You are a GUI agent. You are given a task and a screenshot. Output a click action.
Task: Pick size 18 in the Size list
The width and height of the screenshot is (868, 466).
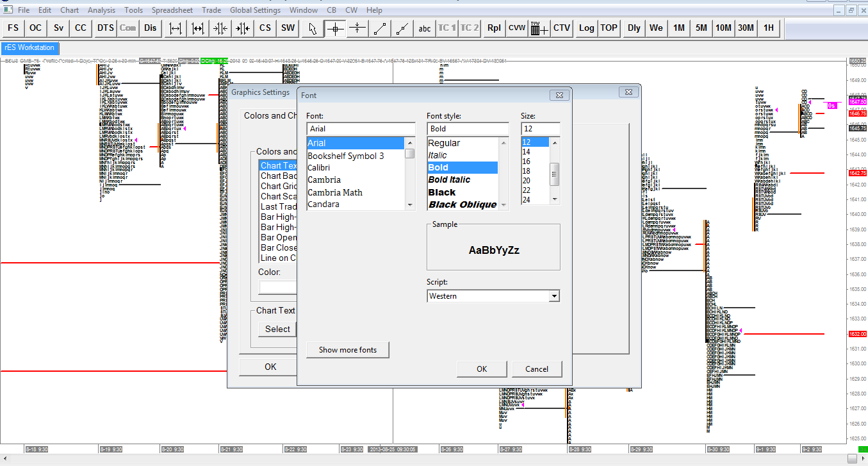click(527, 171)
